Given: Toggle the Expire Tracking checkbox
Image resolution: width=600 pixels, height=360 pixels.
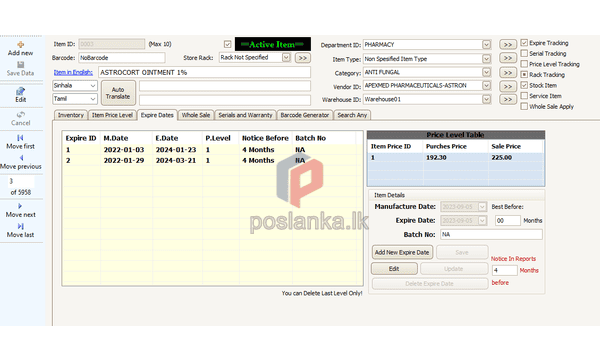Looking at the screenshot, I should click(524, 42).
